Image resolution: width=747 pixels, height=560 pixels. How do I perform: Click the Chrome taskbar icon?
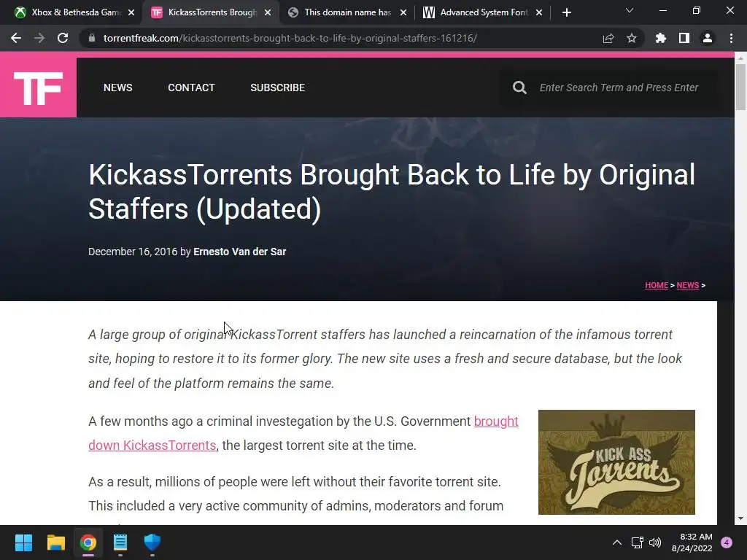88,542
